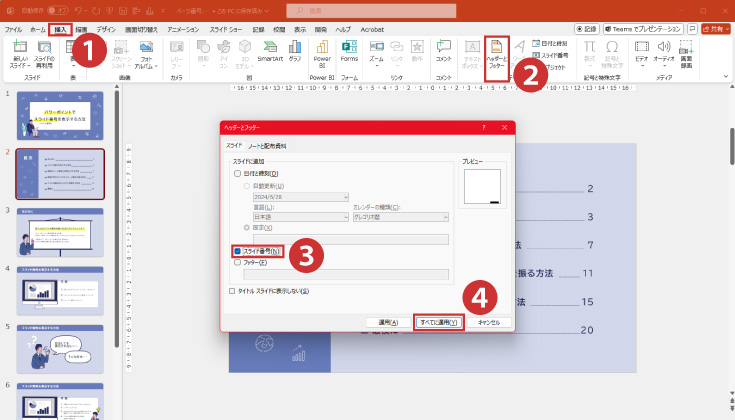Click the Slide Number ribbon item

[550, 55]
